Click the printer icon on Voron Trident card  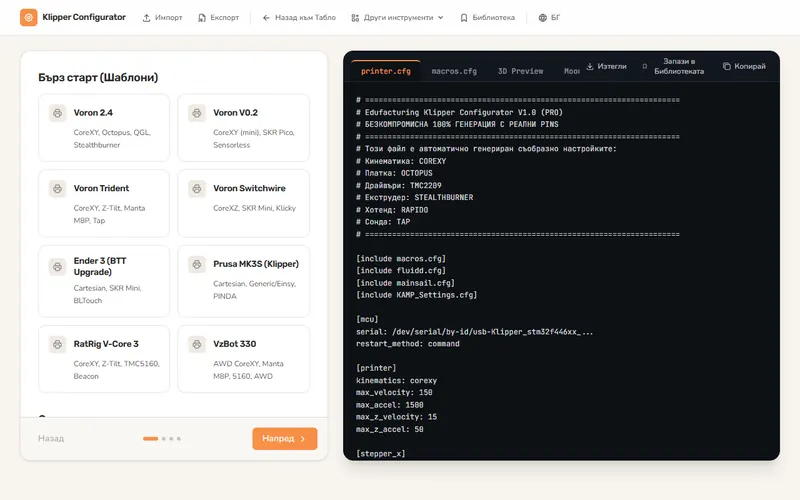[58, 188]
